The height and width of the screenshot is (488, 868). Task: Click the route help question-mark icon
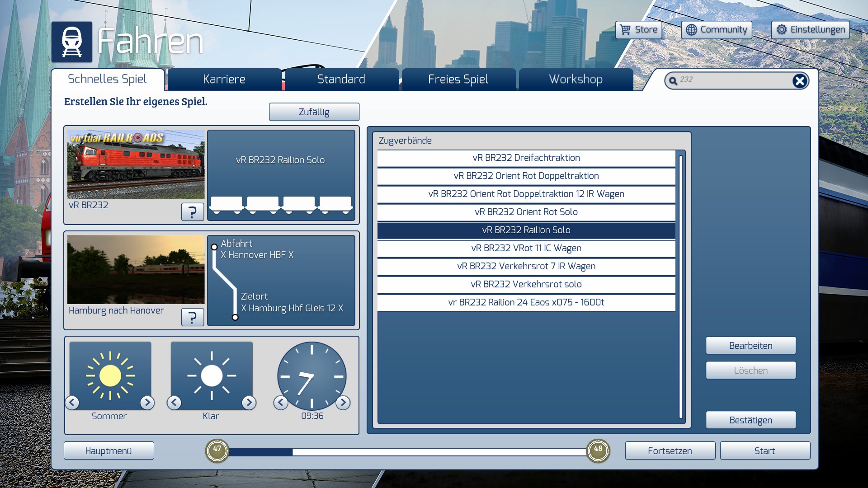[x=192, y=317]
